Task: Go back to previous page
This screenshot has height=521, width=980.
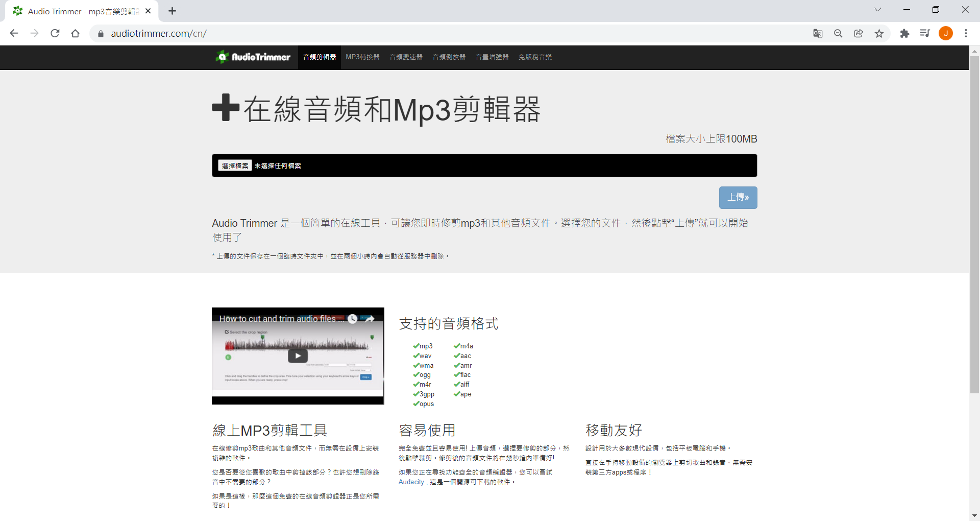Action: point(14,33)
